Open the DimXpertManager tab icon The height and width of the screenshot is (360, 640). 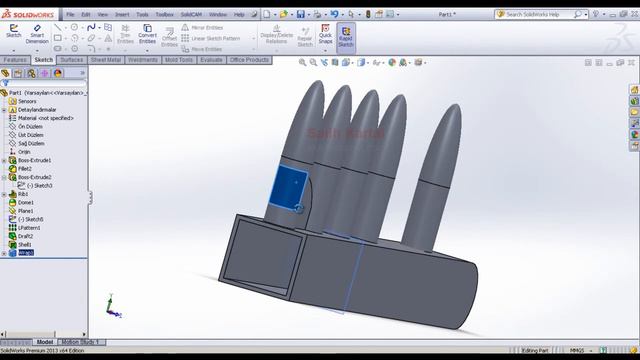(x=44, y=73)
